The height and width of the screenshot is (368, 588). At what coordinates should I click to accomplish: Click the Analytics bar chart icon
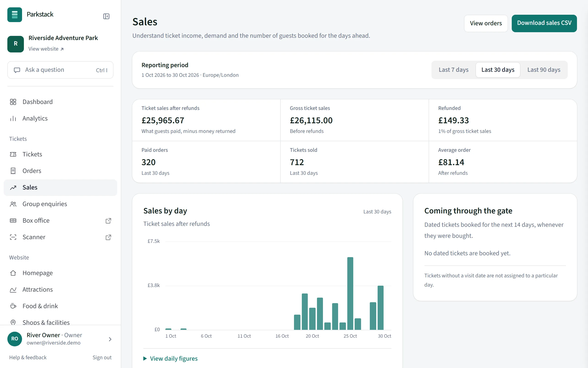[13, 118]
